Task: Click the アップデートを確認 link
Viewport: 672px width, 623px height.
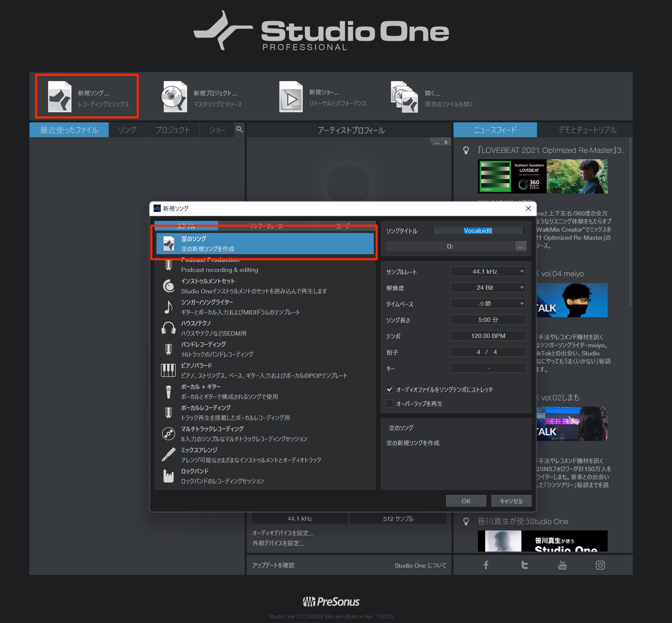Action: click(273, 565)
